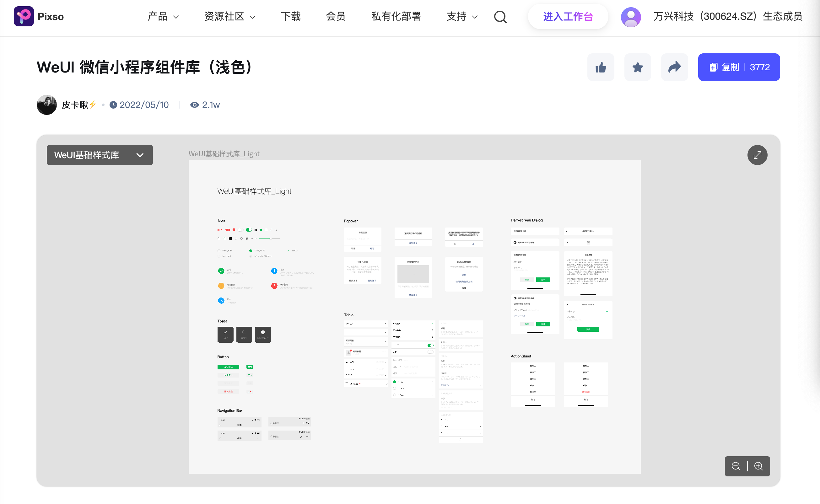
Task: Go to the 下载 page
Action: click(290, 16)
